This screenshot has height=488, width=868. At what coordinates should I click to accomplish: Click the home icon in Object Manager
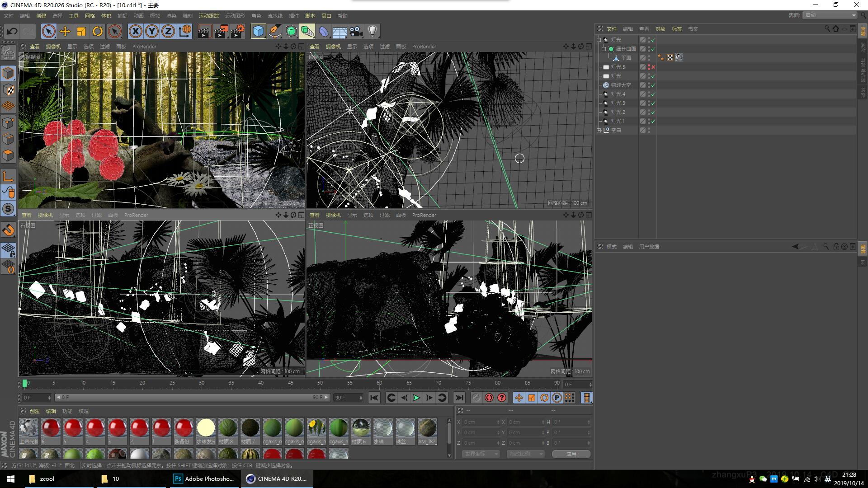pyautogui.click(x=836, y=28)
